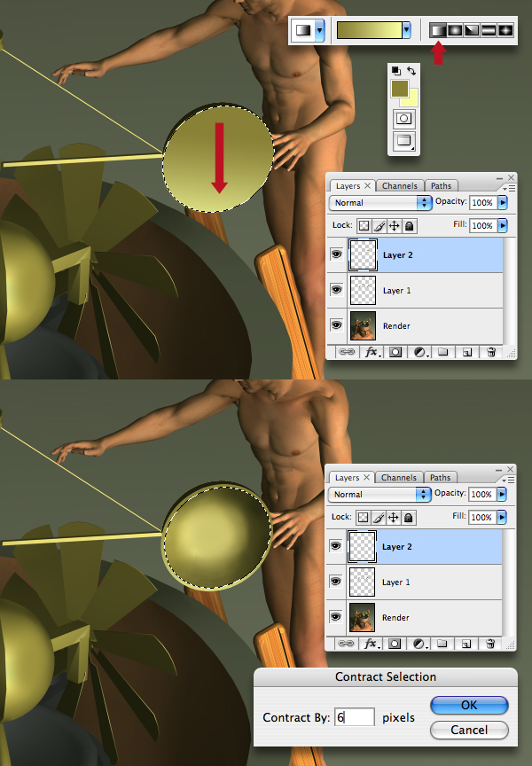
Task: Open Normal blend mode dropdown in upper panel
Action: pos(380,203)
